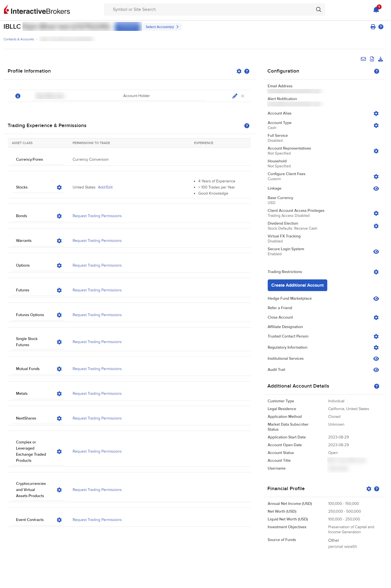Viewport: 391px width, 588px height.
Task: Request Trading Permissions for Mutual Funds
Action: (97, 369)
